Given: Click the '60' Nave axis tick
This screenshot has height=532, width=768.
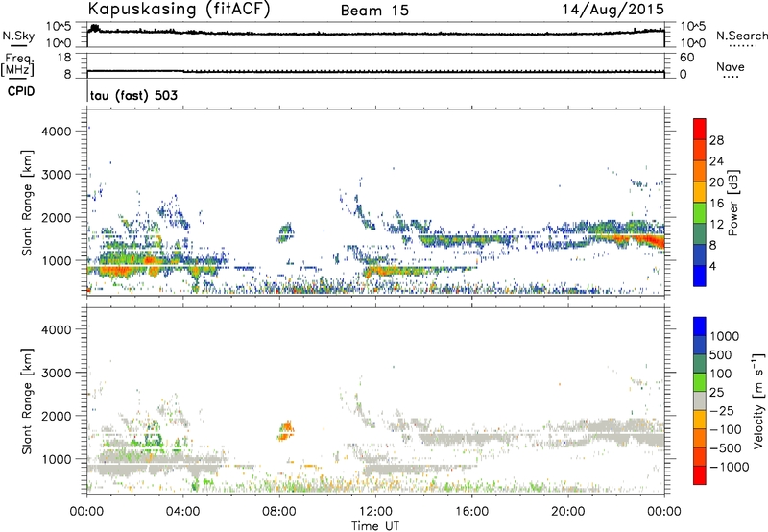Looking at the screenshot, I should 686,58.
